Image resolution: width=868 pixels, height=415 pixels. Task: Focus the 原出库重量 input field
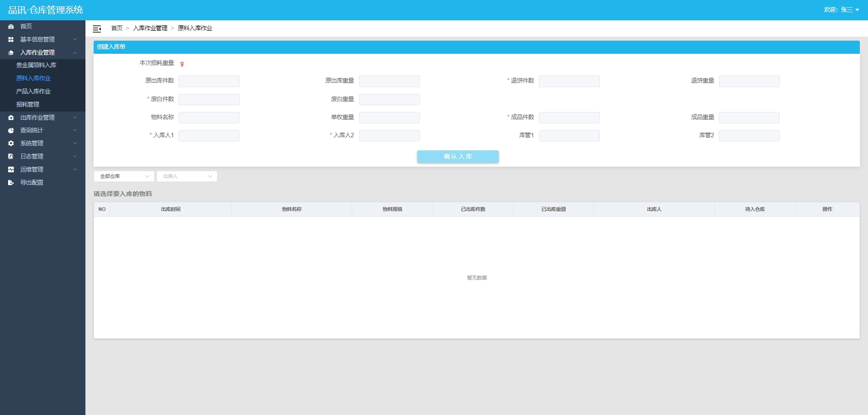389,81
